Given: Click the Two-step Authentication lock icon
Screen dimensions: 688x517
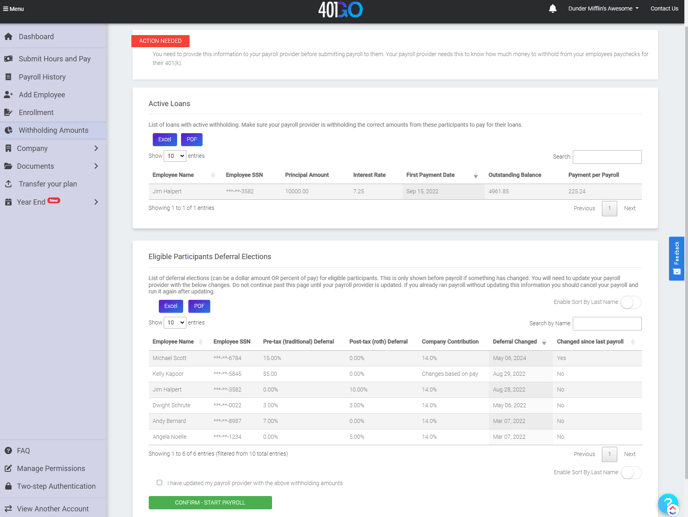Looking at the screenshot, I should pyautogui.click(x=9, y=486).
